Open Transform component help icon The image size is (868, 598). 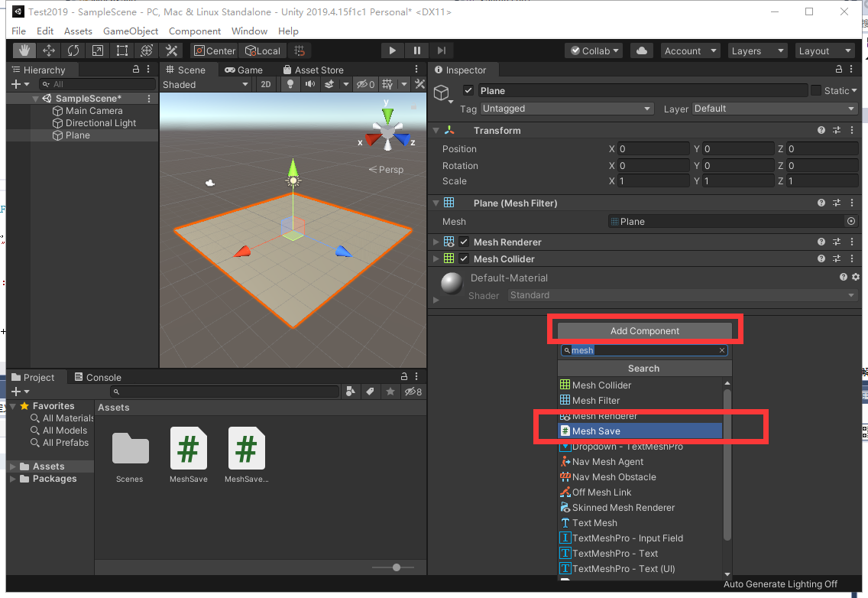pyautogui.click(x=821, y=130)
